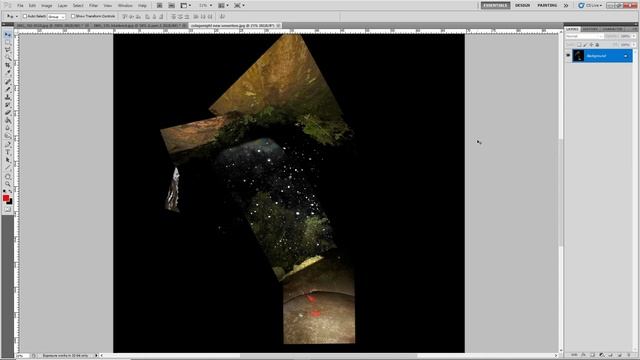The height and width of the screenshot is (360, 640).
Task: Open Mini Bridge from the application bar
Action: pos(171,5)
